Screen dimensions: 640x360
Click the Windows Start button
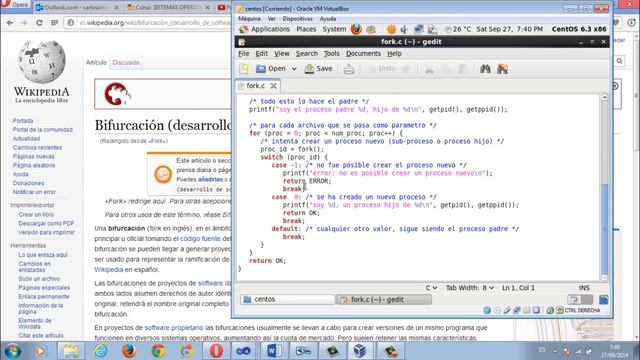pos(12,351)
